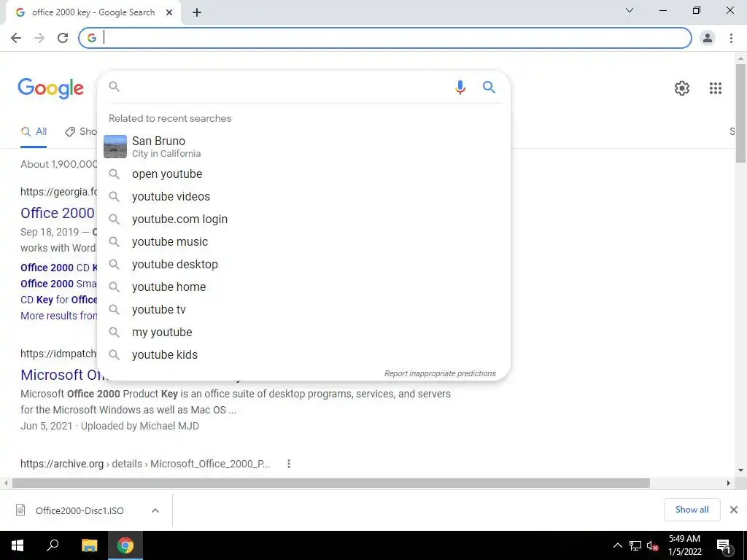This screenshot has width=747, height=560.
Task: Click More results from this site
Action: point(58,316)
